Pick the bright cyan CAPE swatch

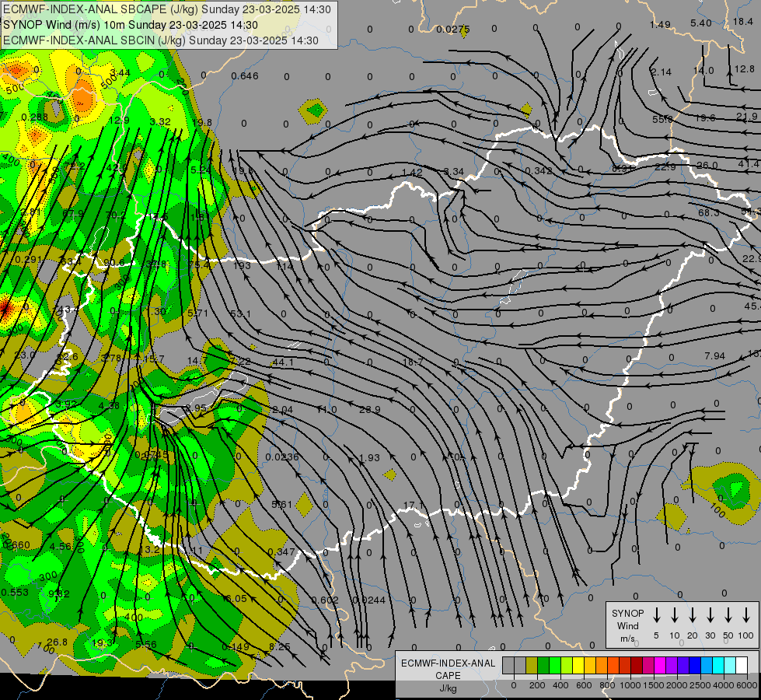(717, 665)
